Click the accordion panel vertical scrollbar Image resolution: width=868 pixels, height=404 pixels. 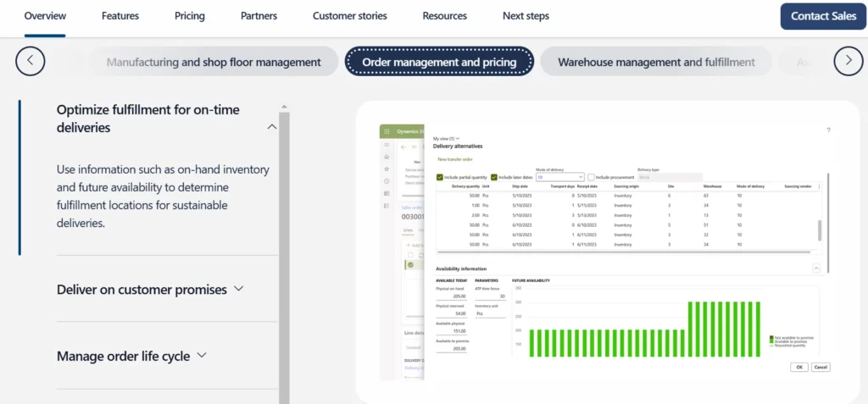(284, 257)
